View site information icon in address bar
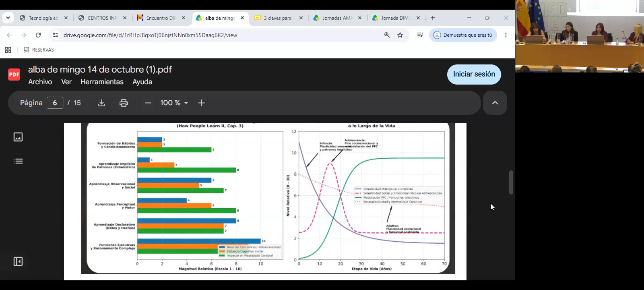Screen dimensions: 644x290 pyautogui.click(x=56, y=35)
